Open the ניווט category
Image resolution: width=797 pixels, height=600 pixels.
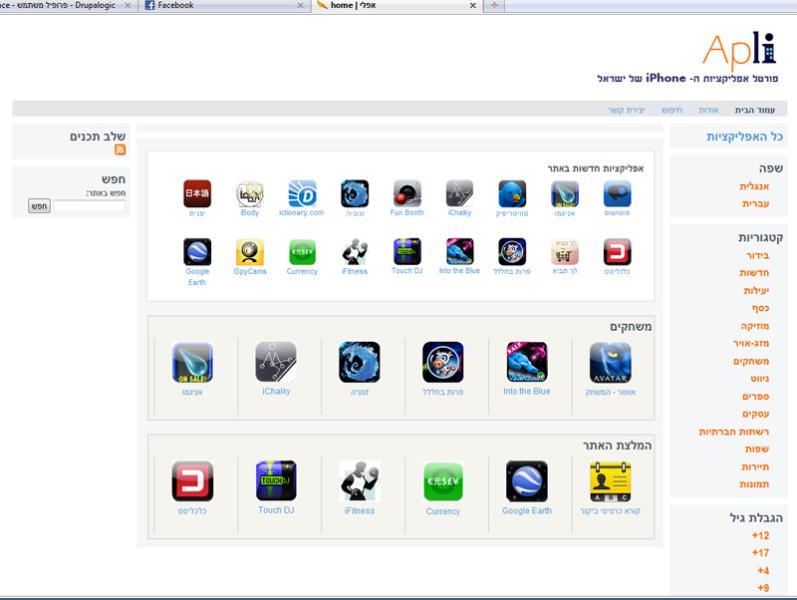pos(760,378)
